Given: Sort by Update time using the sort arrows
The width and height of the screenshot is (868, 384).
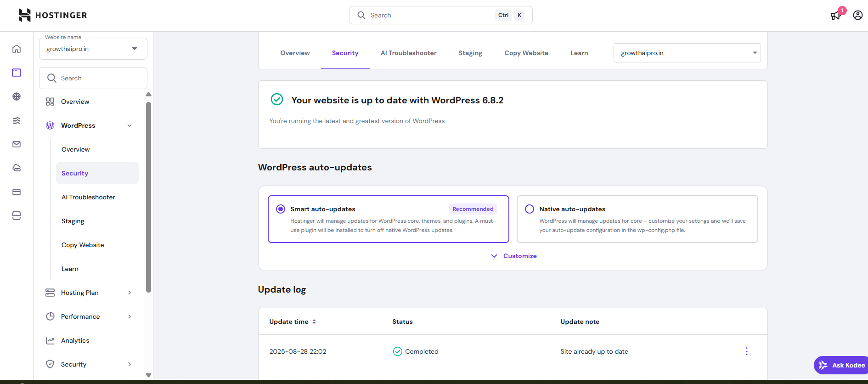Looking at the screenshot, I should (x=314, y=322).
